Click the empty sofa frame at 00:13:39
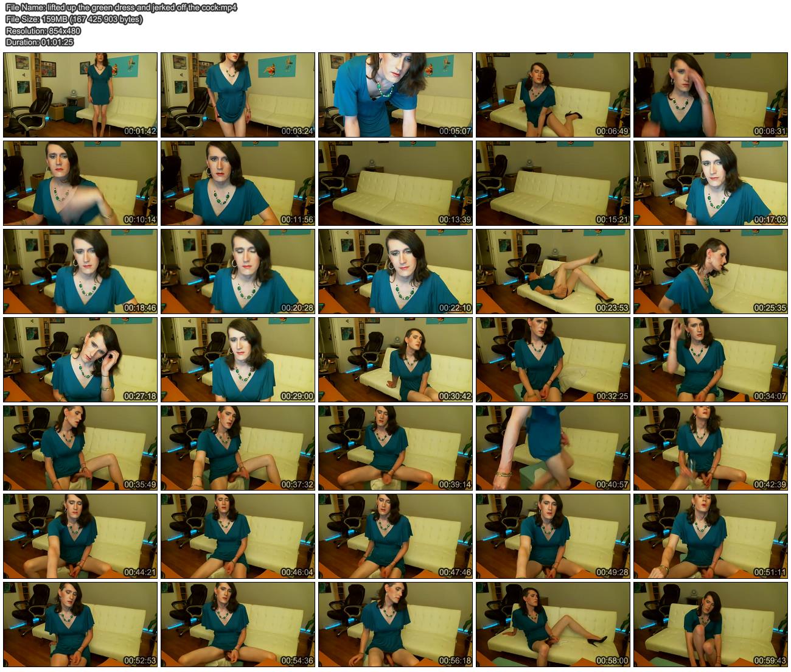The height and width of the screenshot is (672, 791). [x=395, y=183]
